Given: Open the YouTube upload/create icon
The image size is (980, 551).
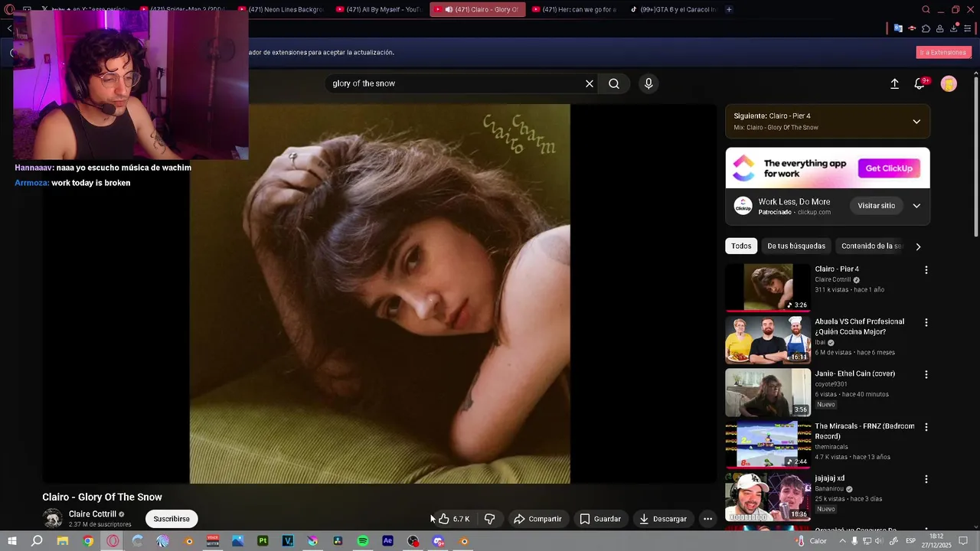Looking at the screenshot, I should tap(894, 83).
